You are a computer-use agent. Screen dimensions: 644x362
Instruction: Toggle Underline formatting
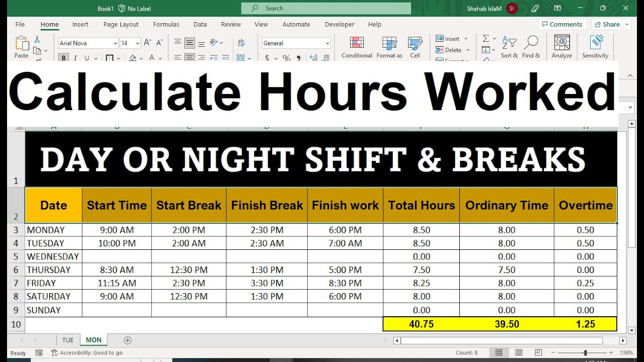click(x=87, y=58)
